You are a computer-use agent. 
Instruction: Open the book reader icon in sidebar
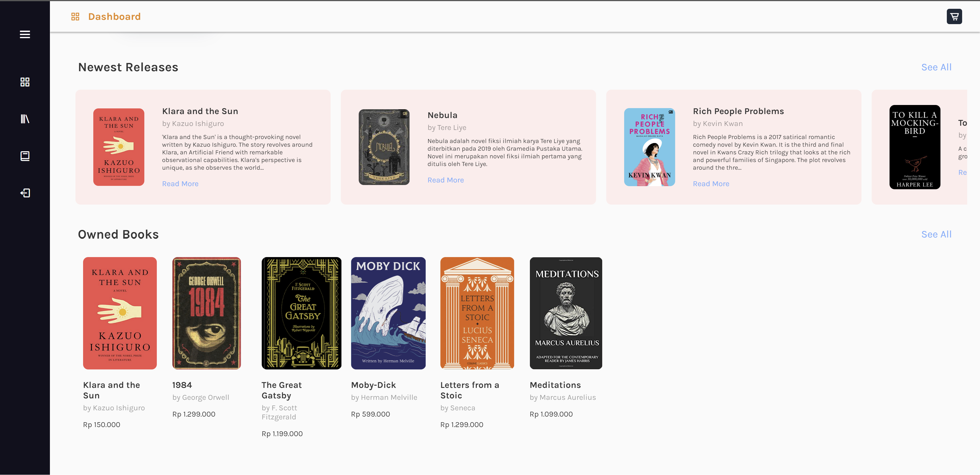25,156
